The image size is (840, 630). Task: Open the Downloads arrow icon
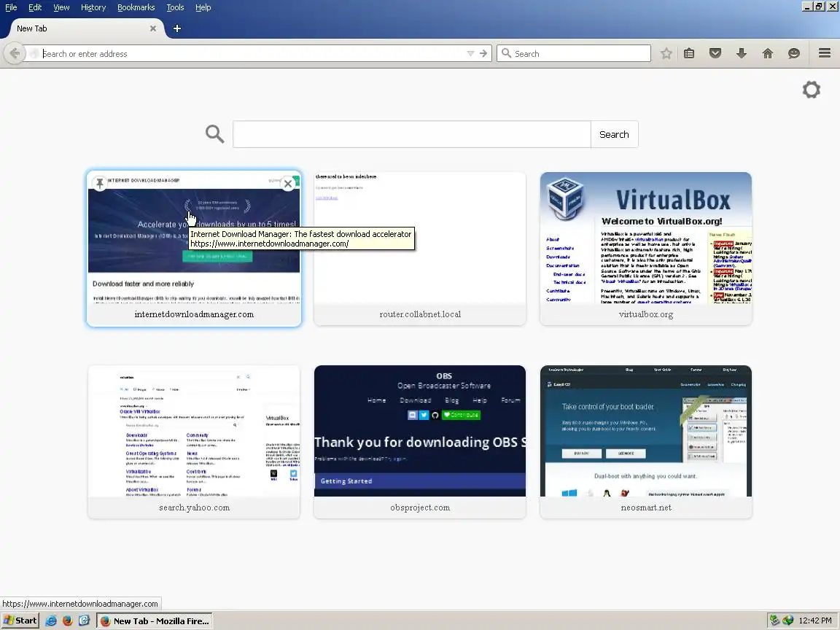(x=742, y=53)
